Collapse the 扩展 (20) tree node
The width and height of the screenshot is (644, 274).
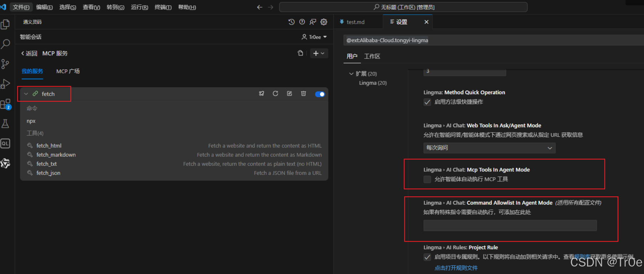click(351, 74)
